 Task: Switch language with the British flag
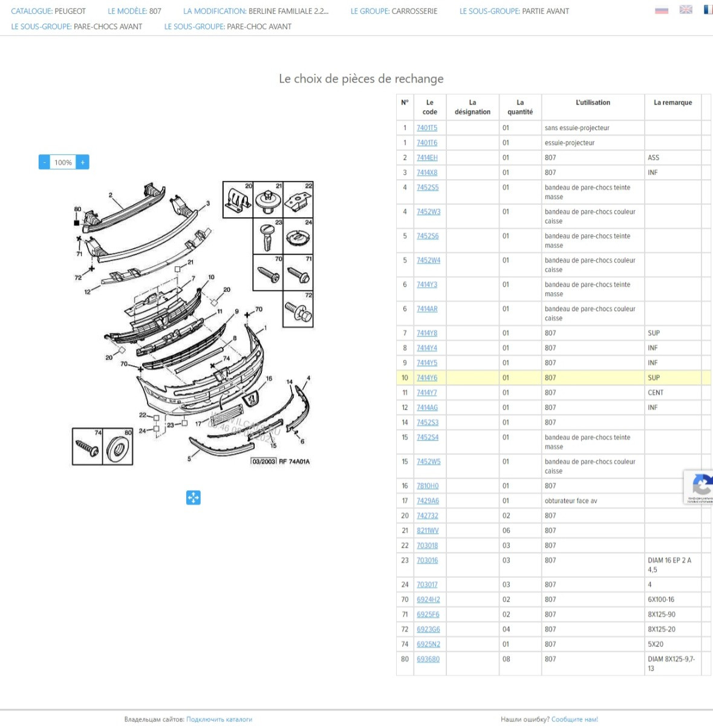[686, 10]
